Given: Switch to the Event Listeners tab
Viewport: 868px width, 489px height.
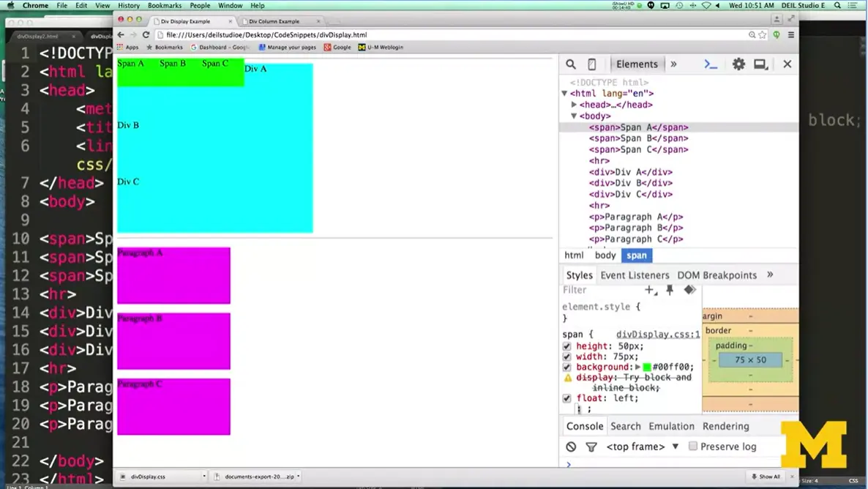Looking at the screenshot, I should 635,275.
